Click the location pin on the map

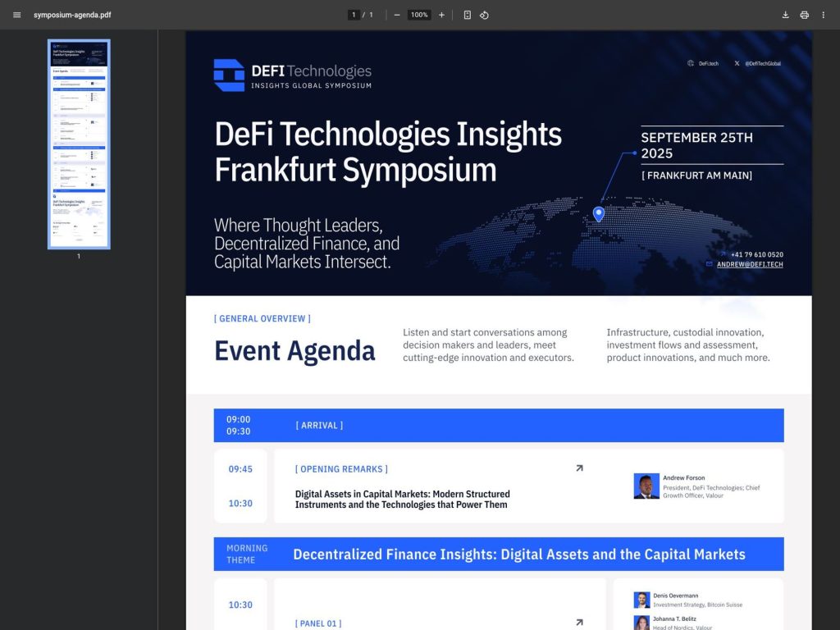coord(598,212)
